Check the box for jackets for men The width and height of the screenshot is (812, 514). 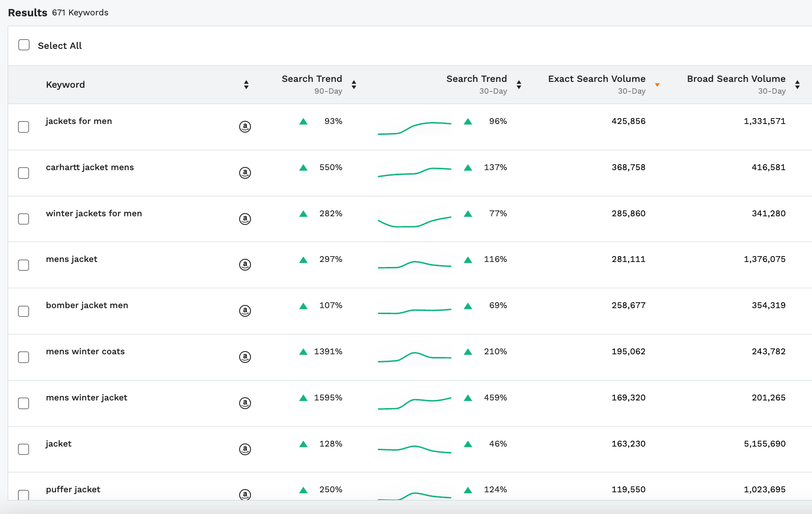pos(24,127)
